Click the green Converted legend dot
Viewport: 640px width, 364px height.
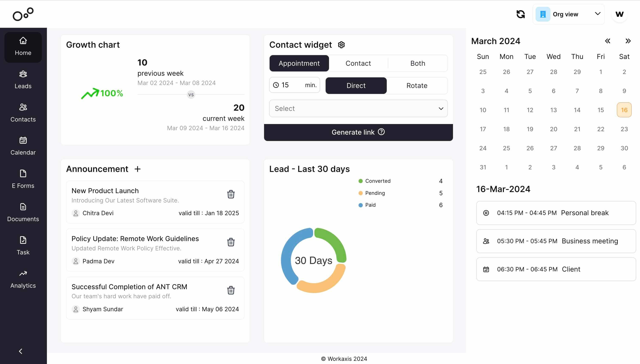(360, 181)
